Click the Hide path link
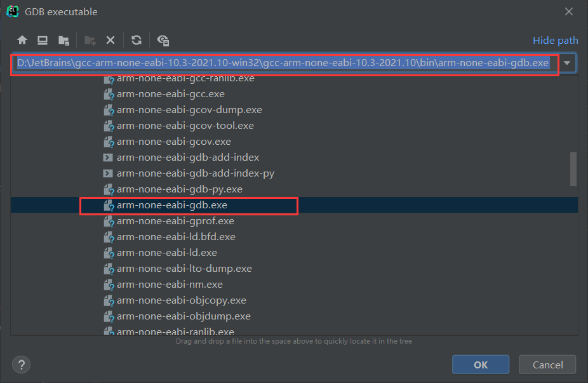 pyautogui.click(x=555, y=40)
